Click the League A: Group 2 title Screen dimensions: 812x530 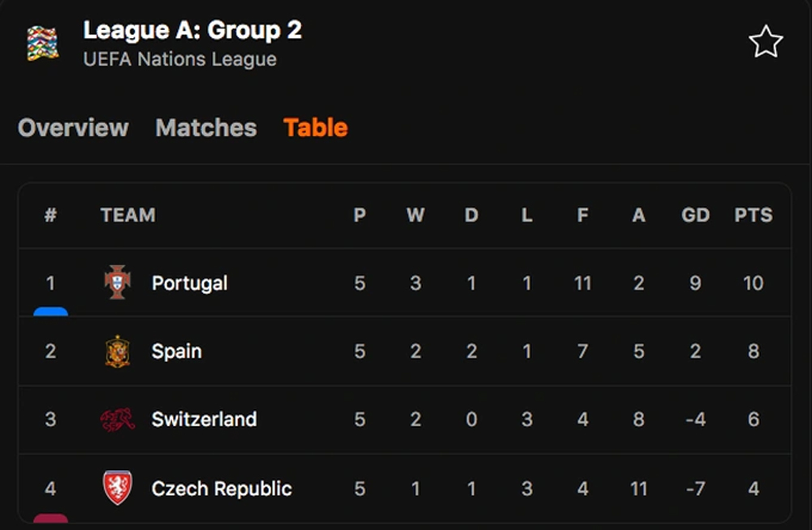click(192, 30)
